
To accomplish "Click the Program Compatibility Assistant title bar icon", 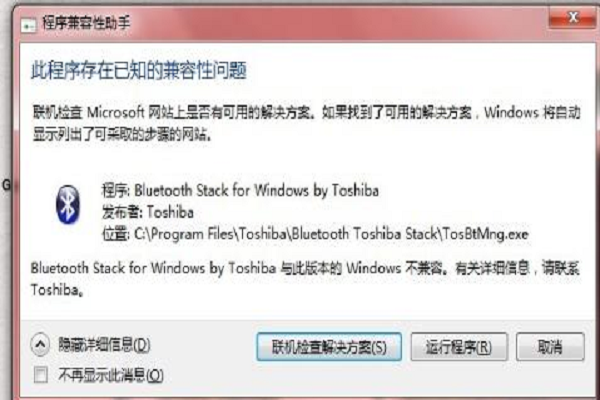I will [x=28, y=25].
